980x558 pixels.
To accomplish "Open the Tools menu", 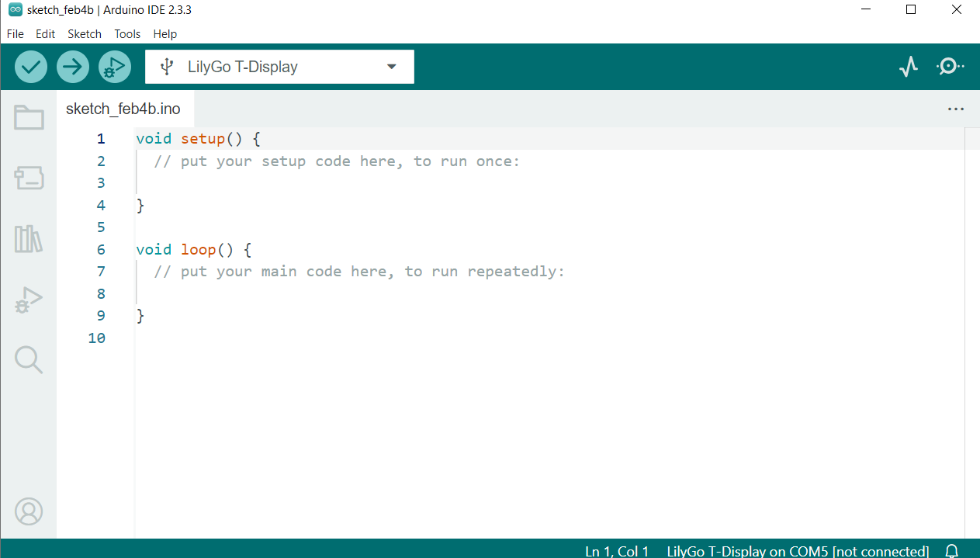I will 127,34.
